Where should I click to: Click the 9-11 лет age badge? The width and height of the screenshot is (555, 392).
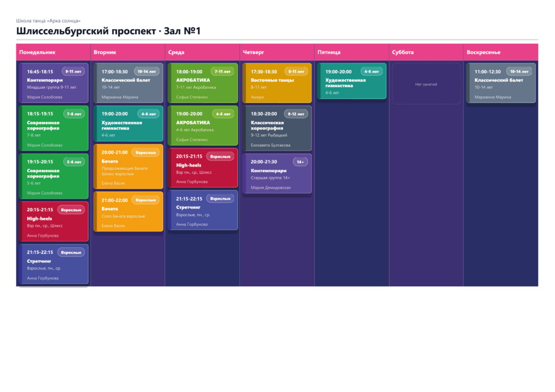click(x=73, y=71)
